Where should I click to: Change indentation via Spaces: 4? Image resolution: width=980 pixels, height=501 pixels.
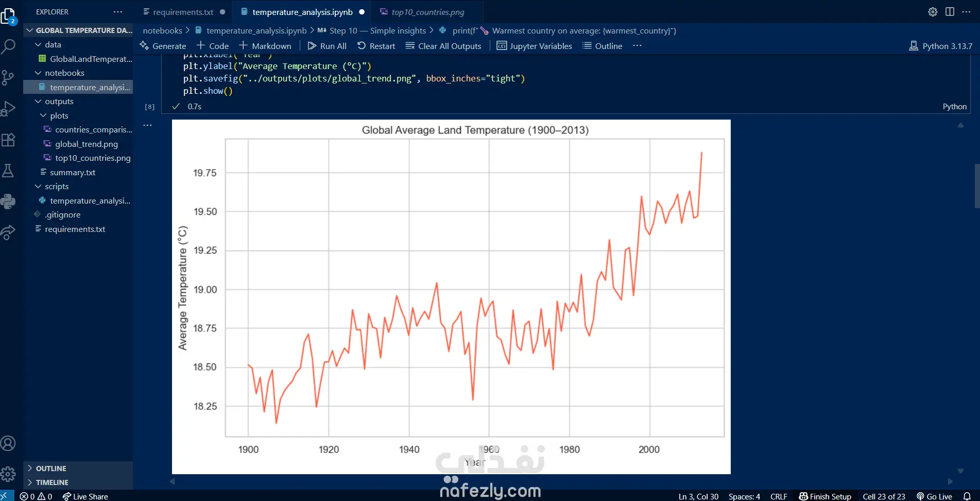pos(744,496)
